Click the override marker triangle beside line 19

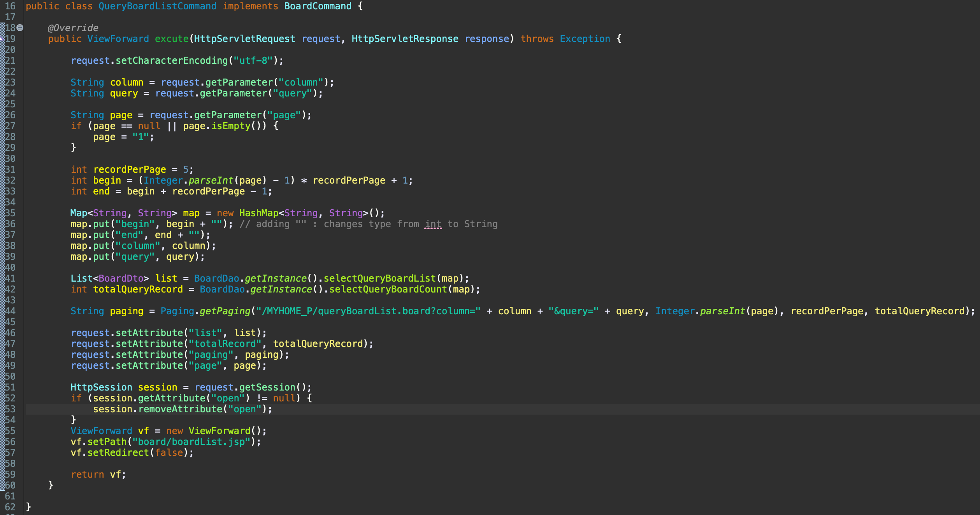point(2,38)
